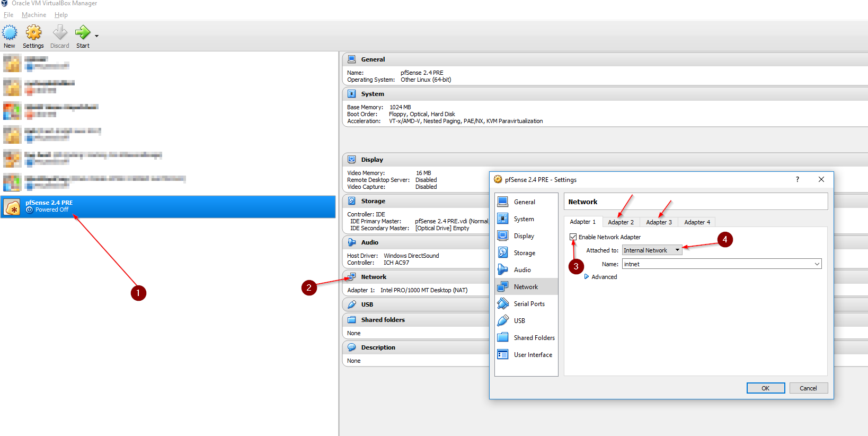This screenshot has height=436, width=868.
Task: Toggle the Enable Network Adapter checkbox
Action: coord(573,237)
